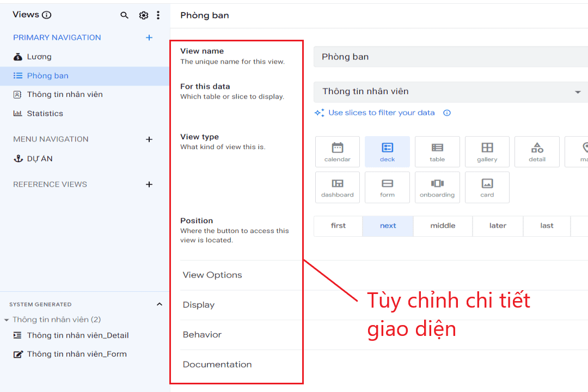This screenshot has width=588, height=392.
Task: Click the View name field showing Phòng ban
Action: 450,57
